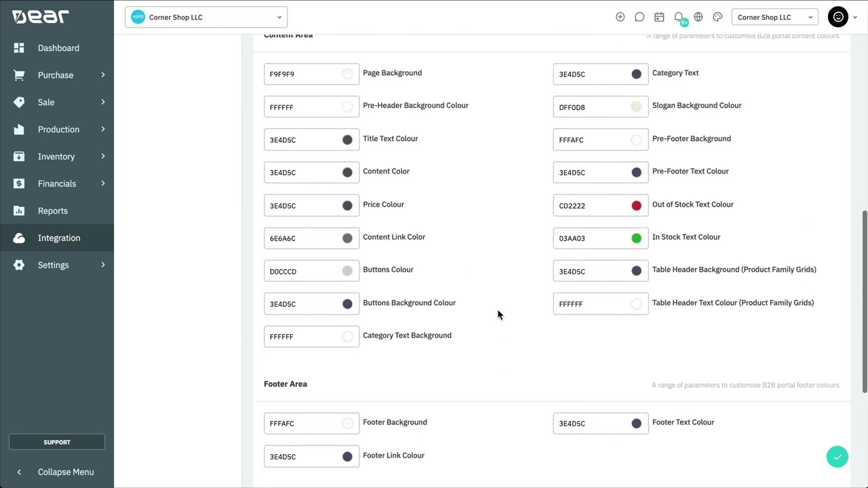
Task: Click the Integration cloud icon
Action: 19,238
